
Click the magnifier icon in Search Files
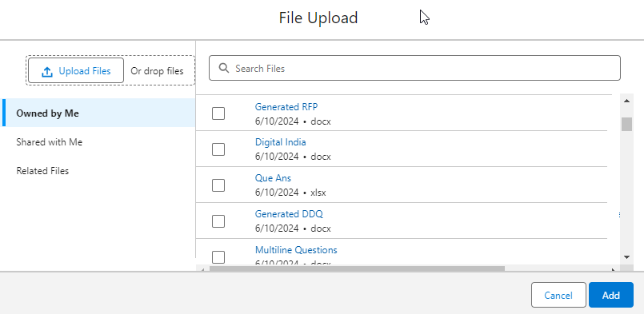tap(224, 68)
